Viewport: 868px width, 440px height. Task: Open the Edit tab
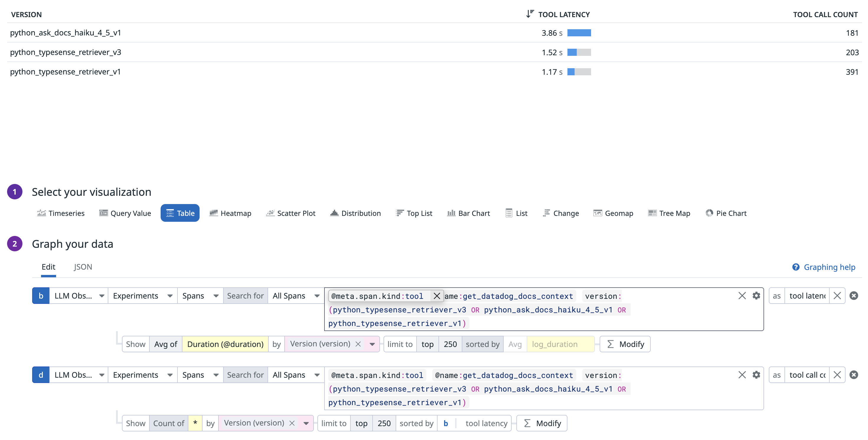[48, 267]
